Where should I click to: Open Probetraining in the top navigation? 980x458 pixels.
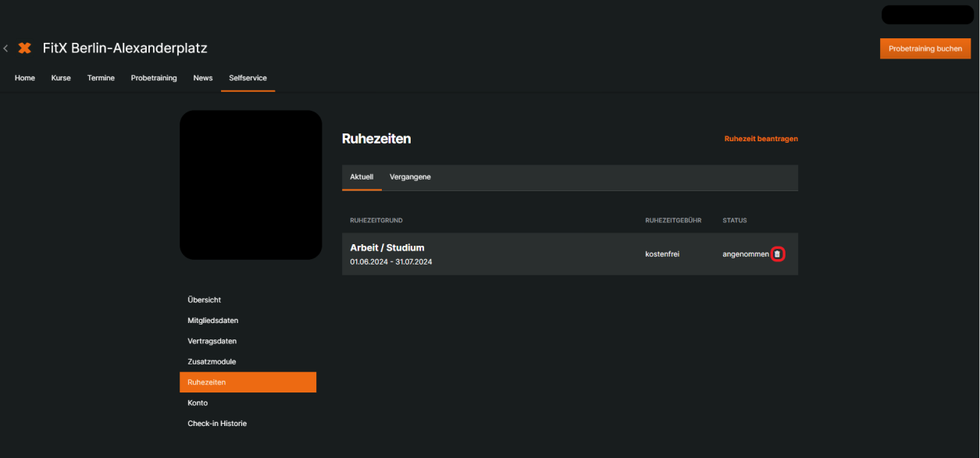tap(154, 78)
